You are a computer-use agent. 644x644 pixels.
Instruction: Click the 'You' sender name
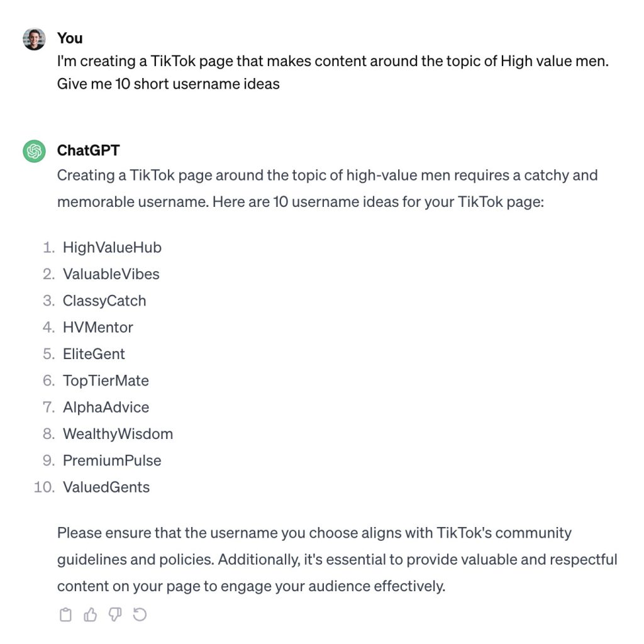click(70, 38)
